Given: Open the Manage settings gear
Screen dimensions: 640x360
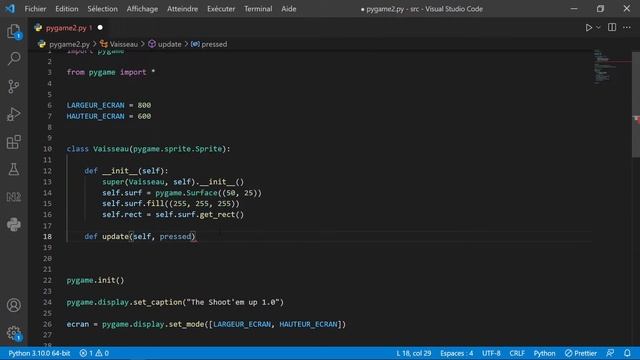Looking at the screenshot, I should (x=13, y=333).
